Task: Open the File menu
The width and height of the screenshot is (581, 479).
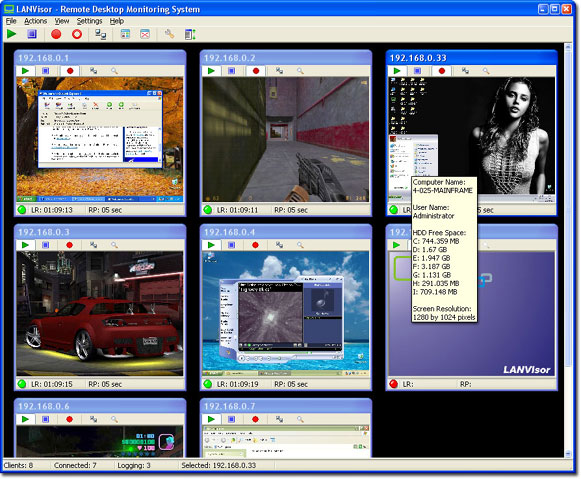Action: pos(11,21)
